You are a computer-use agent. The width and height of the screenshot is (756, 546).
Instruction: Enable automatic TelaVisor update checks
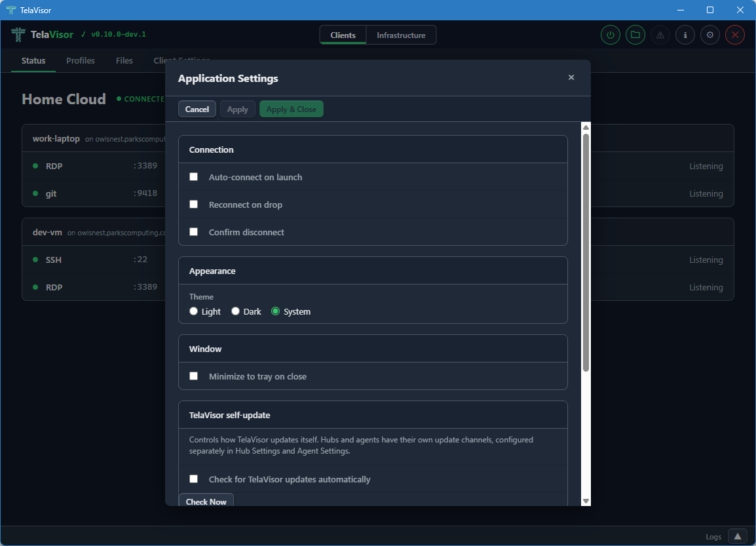(193, 479)
